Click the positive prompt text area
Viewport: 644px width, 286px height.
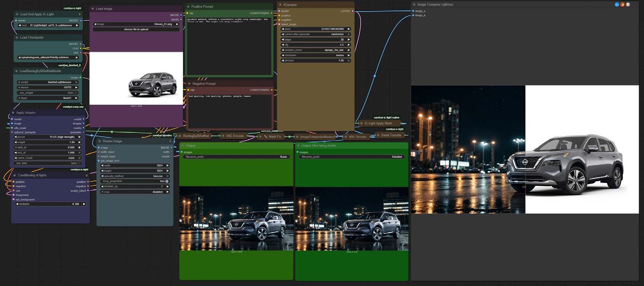tap(229, 46)
